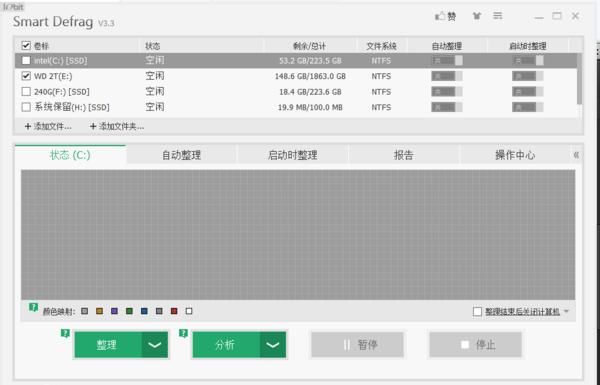
Task: Click the white color map swatch
Action: (189, 311)
